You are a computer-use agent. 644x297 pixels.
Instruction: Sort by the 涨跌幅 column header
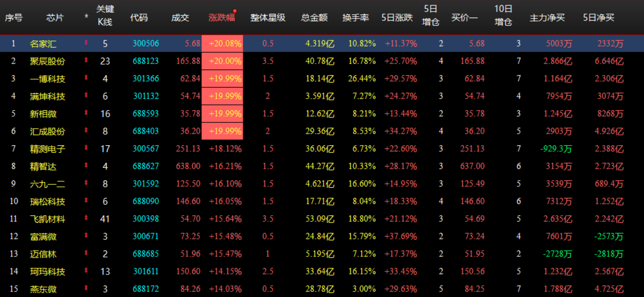[x=222, y=18]
